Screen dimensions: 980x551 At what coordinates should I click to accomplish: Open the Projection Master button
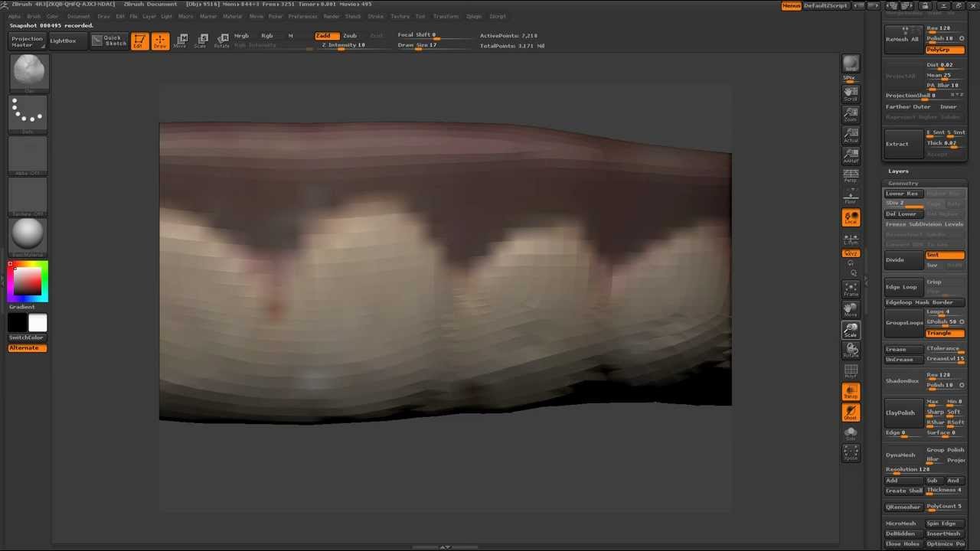click(27, 41)
